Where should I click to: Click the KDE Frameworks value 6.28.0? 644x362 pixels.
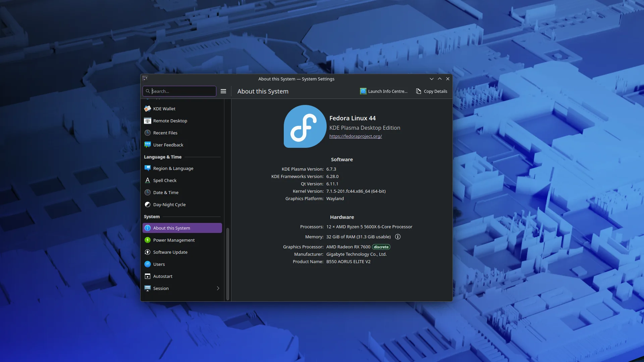332,176
